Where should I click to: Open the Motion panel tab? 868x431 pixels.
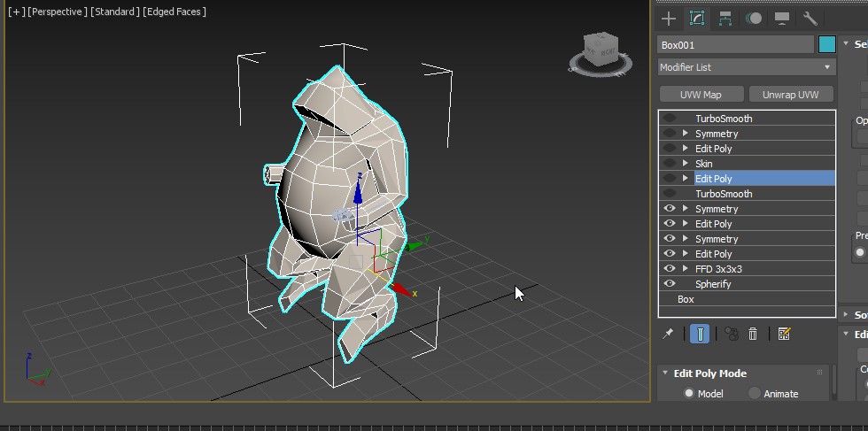pyautogui.click(x=754, y=18)
